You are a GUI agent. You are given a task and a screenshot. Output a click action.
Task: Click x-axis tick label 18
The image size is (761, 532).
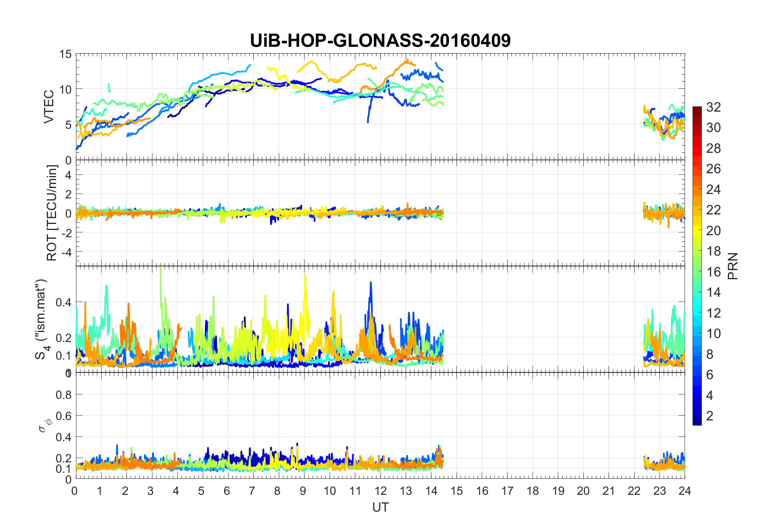click(533, 491)
